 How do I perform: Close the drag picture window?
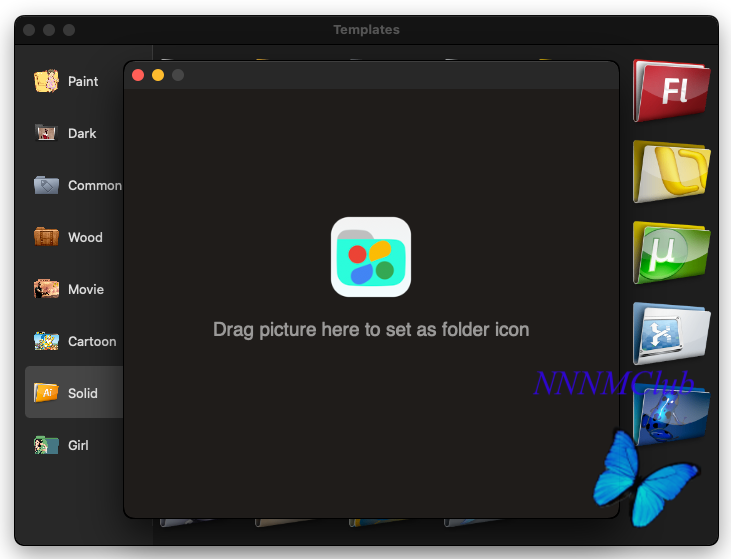(138, 75)
